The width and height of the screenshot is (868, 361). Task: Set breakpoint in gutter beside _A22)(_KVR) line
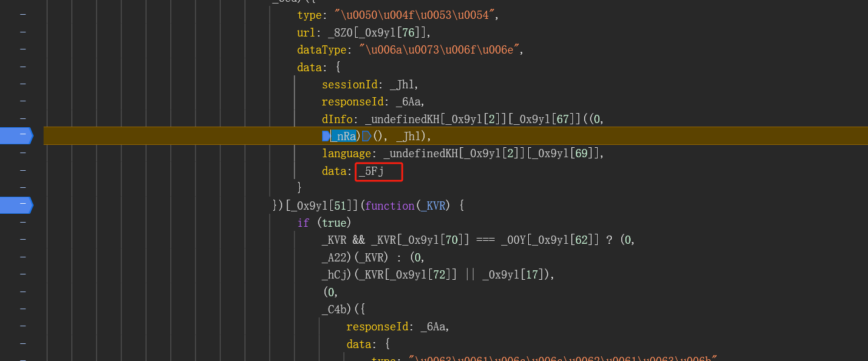click(23, 257)
